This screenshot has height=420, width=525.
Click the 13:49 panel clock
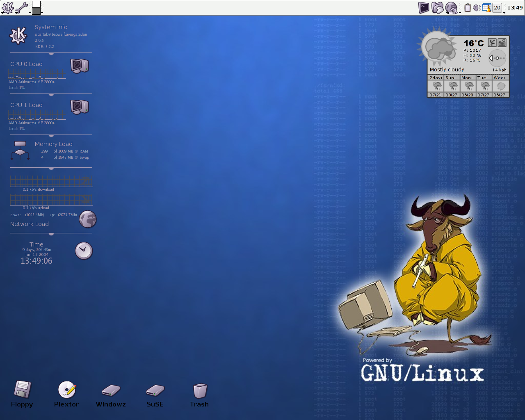coord(515,7)
